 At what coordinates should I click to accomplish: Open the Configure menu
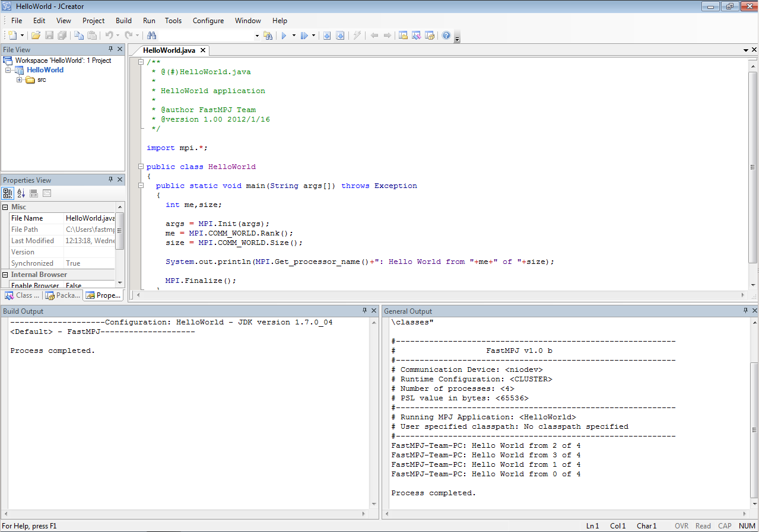[x=208, y=20]
